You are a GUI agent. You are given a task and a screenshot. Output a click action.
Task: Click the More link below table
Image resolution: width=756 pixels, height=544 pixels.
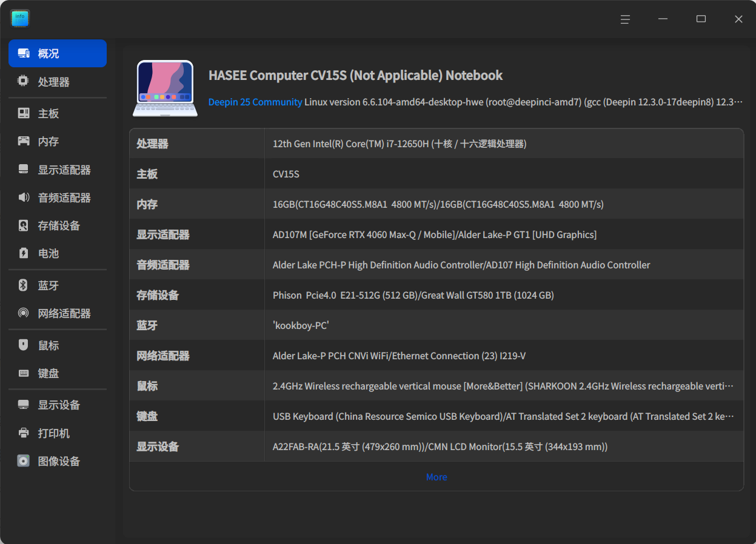click(x=437, y=477)
